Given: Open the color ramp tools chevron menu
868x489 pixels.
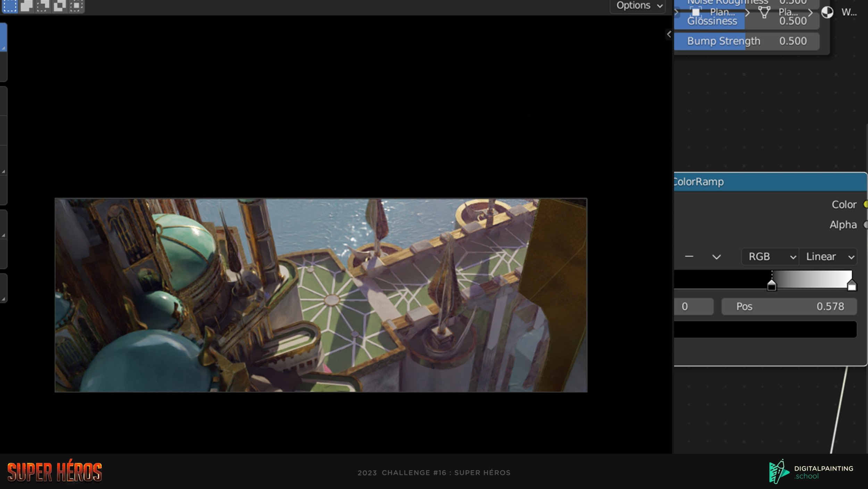Looking at the screenshot, I should coord(716,257).
